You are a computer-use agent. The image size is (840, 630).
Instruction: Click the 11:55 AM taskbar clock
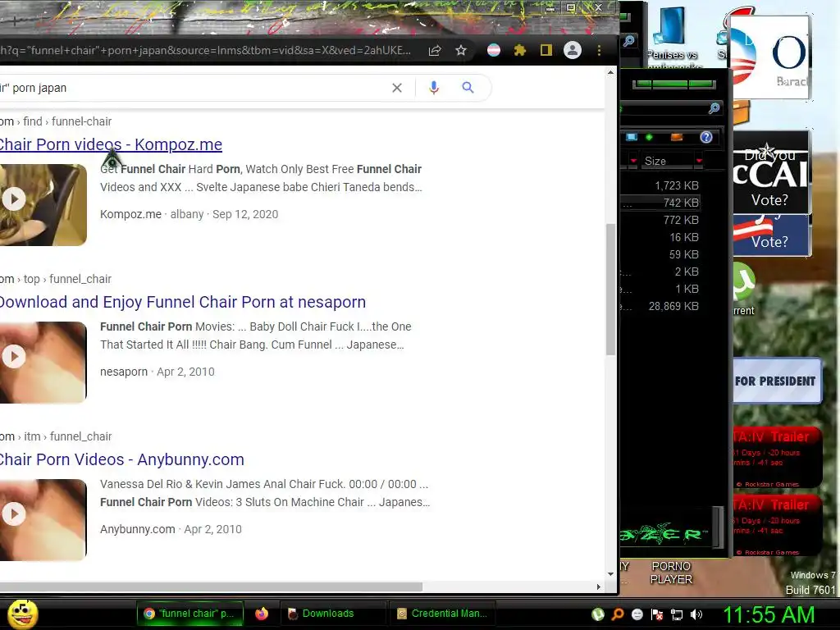pos(769,614)
